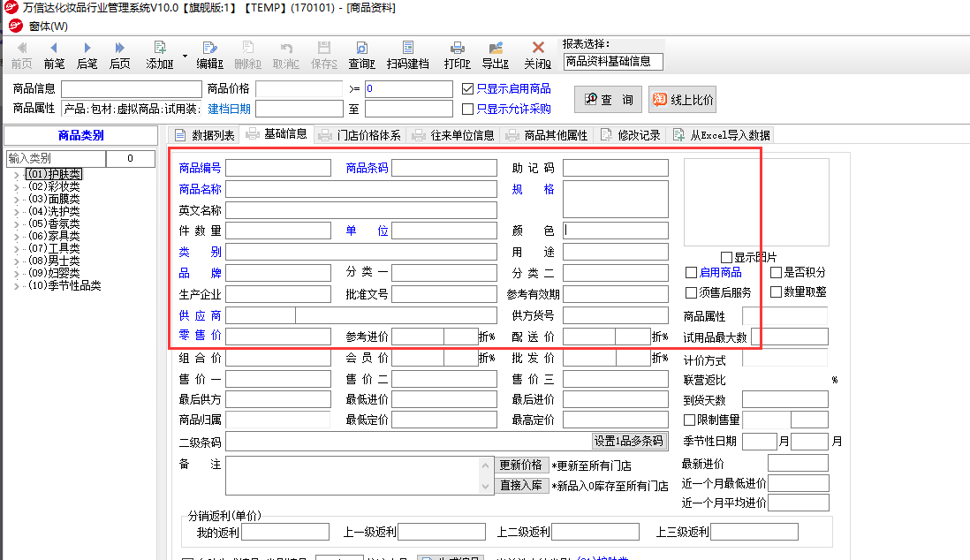The width and height of the screenshot is (970, 560).
Task: Toggle 须售后服务 checkbox
Action: pos(691,292)
